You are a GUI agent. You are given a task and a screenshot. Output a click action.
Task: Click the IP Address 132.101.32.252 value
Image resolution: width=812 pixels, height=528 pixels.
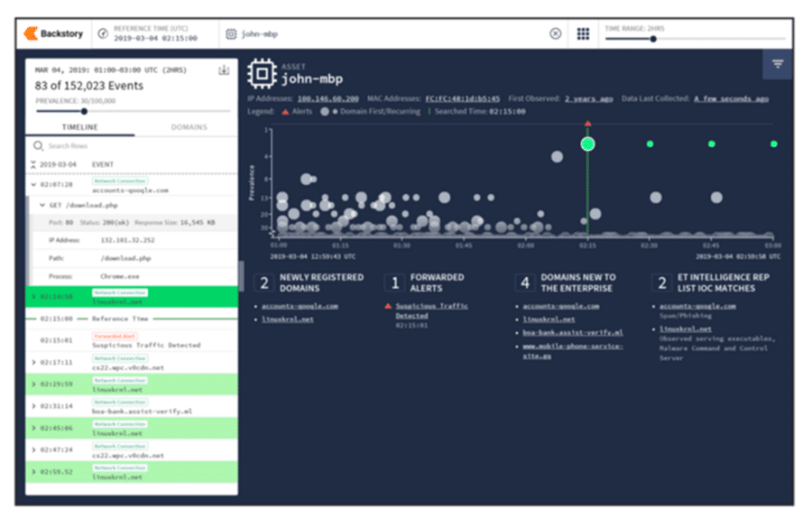(x=127, y=240)
